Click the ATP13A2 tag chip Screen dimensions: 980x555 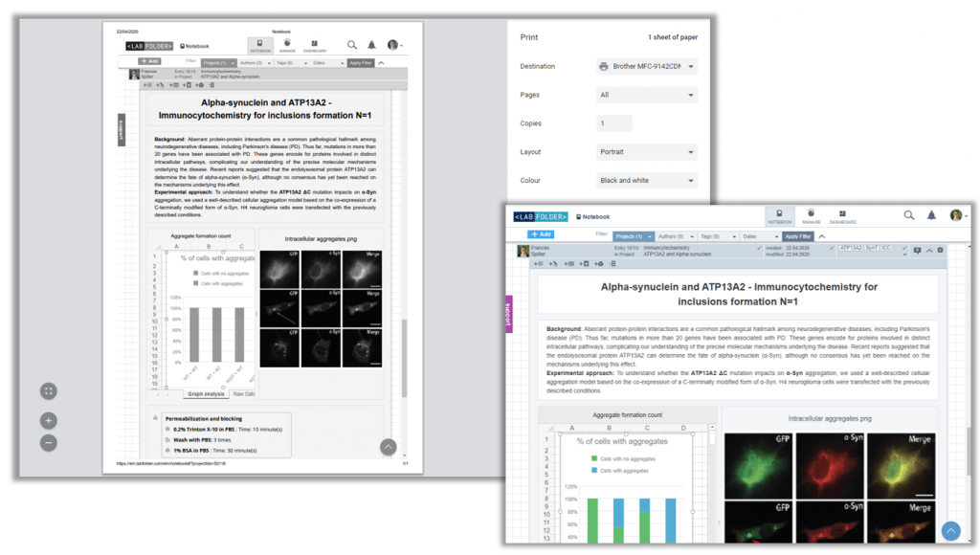(x=851, y=248)
